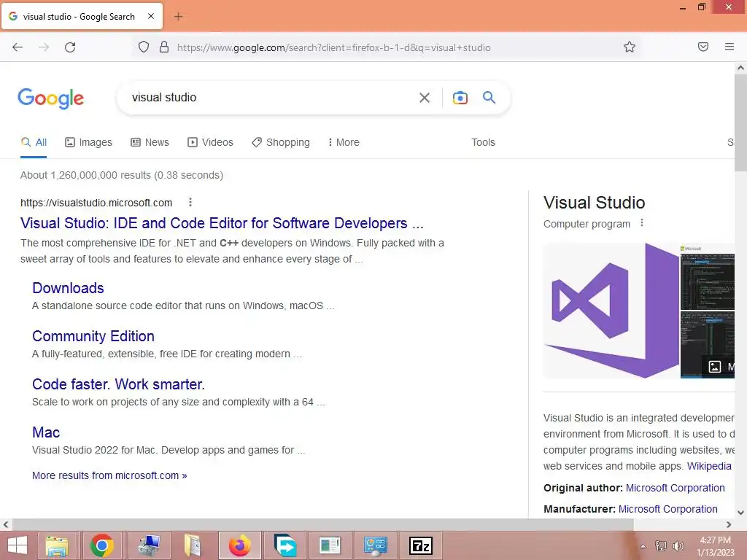Screen dimensions: 747x560
Task: Open the Pocket save icon
Action: pos(703,47)
